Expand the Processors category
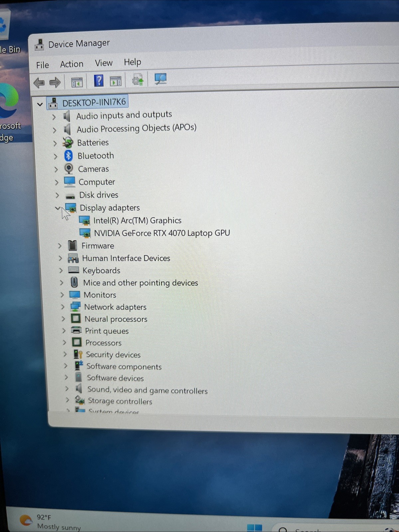 [64, 342]
